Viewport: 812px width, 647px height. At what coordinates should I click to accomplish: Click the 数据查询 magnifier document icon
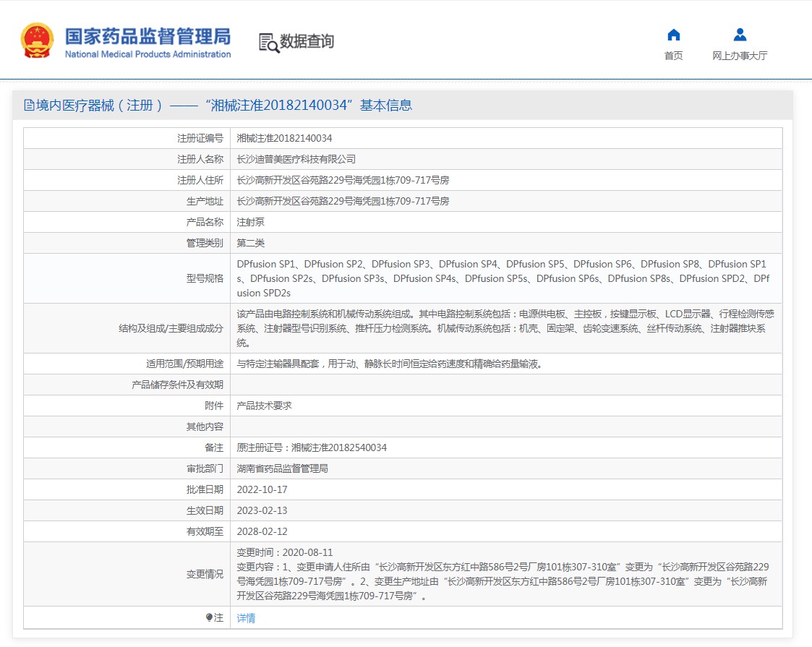click(268, 43)
